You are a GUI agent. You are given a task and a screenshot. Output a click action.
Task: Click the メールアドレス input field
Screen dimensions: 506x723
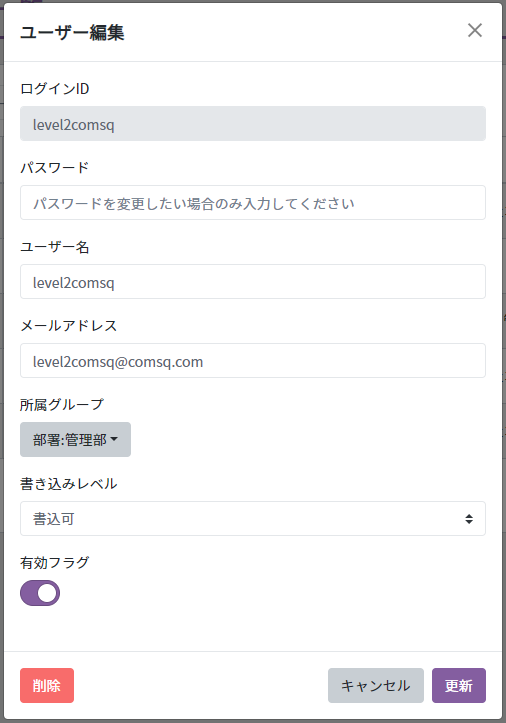253,361
